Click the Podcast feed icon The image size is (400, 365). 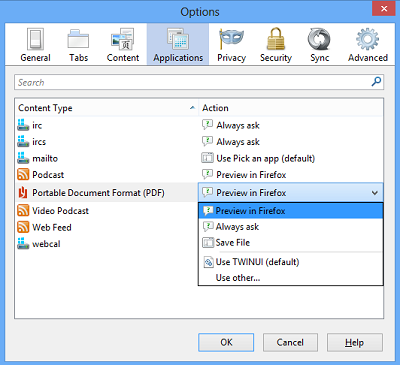(23, 174)
